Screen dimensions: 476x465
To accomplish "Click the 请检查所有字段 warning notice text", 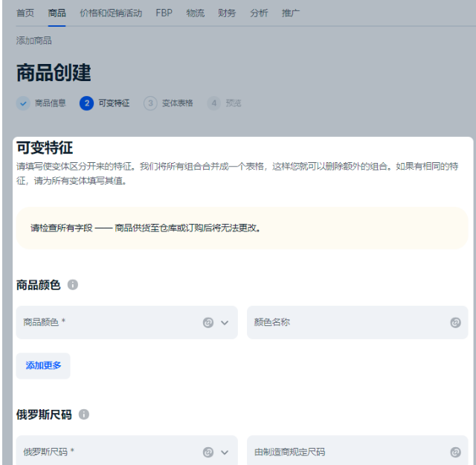I will [x=146, y=228].
